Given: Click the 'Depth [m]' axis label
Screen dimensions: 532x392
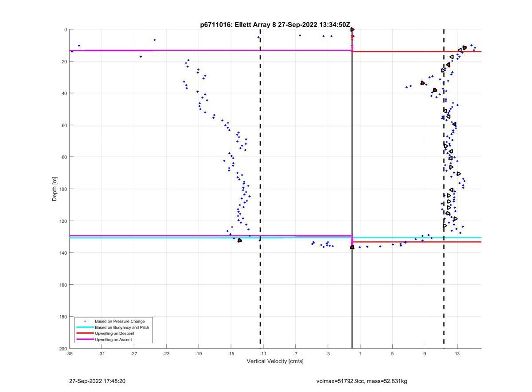Looking at the screenshot, I should (x=55, y=189).
